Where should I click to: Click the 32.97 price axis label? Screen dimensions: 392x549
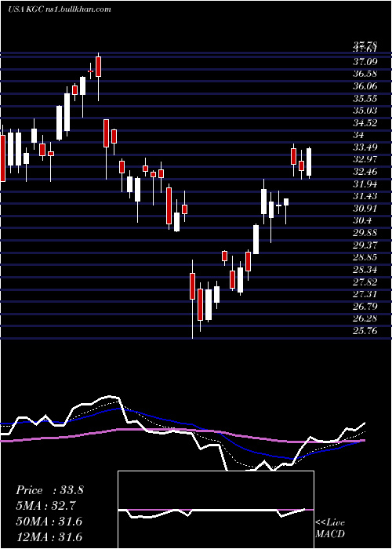tap(366, 160)
